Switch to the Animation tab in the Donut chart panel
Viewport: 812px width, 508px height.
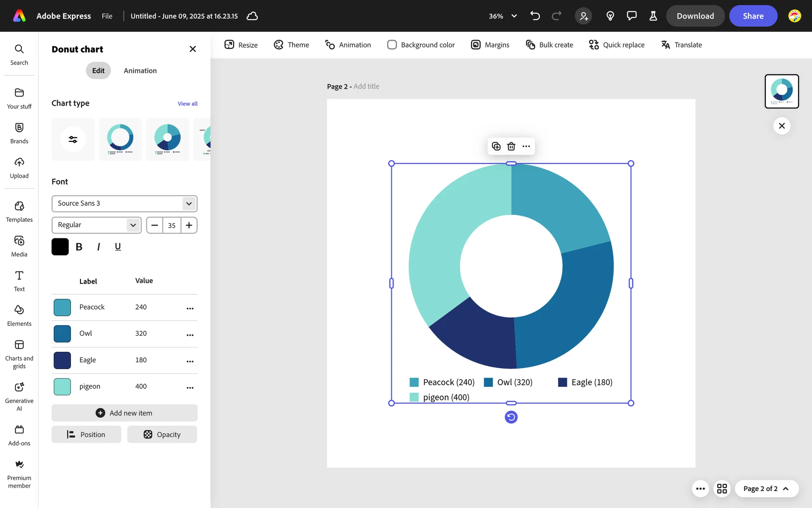coord(140,71)
